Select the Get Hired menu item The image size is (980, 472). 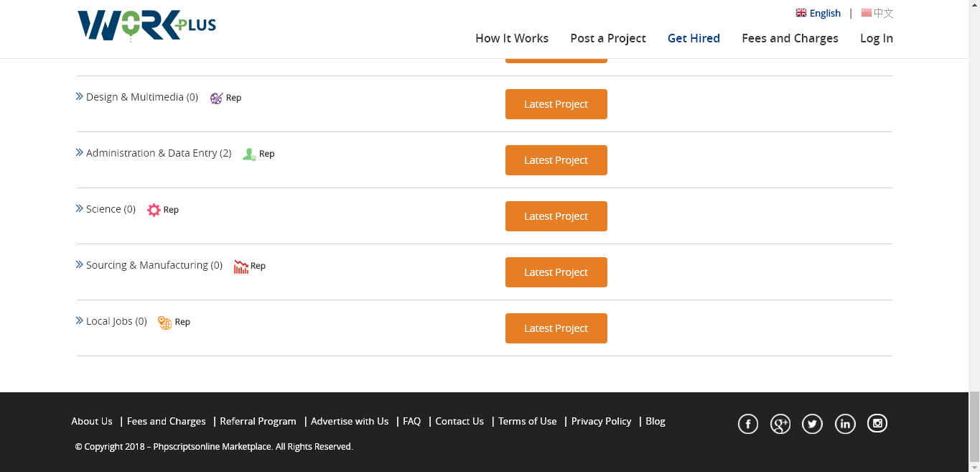(x=694, y=39)
